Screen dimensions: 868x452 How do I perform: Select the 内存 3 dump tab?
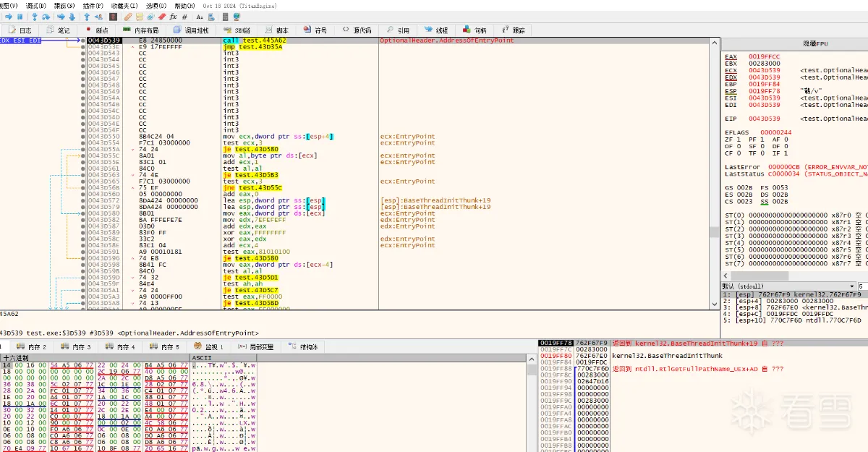tap(75, 347)
